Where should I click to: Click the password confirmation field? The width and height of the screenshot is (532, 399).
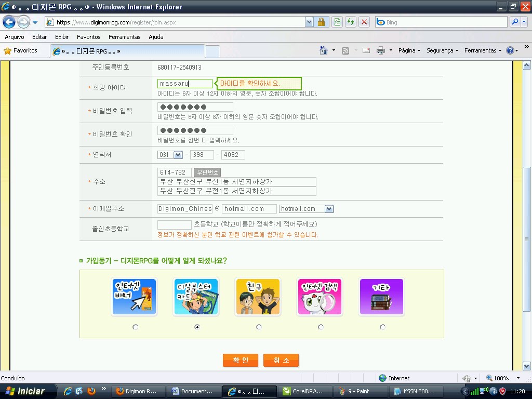pyautogui.click(x=195, y=130)
